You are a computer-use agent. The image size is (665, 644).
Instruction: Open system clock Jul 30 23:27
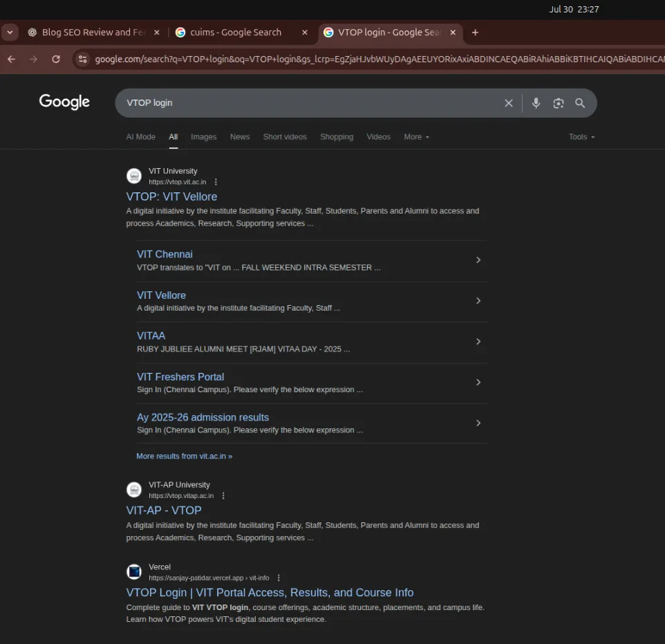point(574,10)
